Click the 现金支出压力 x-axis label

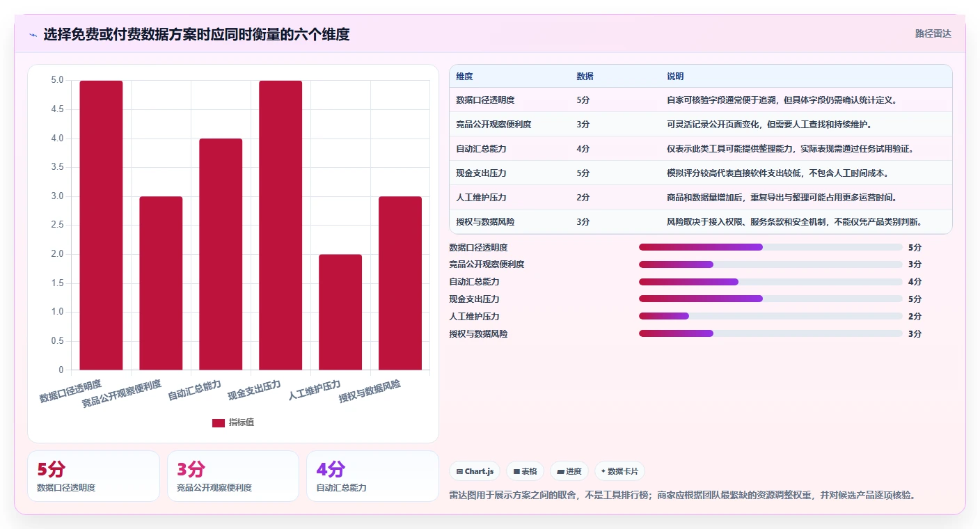click(255, 390)
